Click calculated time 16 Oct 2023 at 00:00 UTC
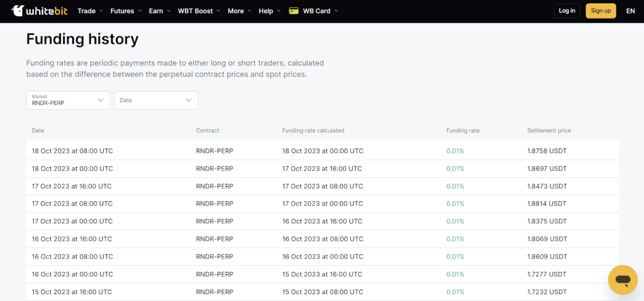 coord(323,256)
